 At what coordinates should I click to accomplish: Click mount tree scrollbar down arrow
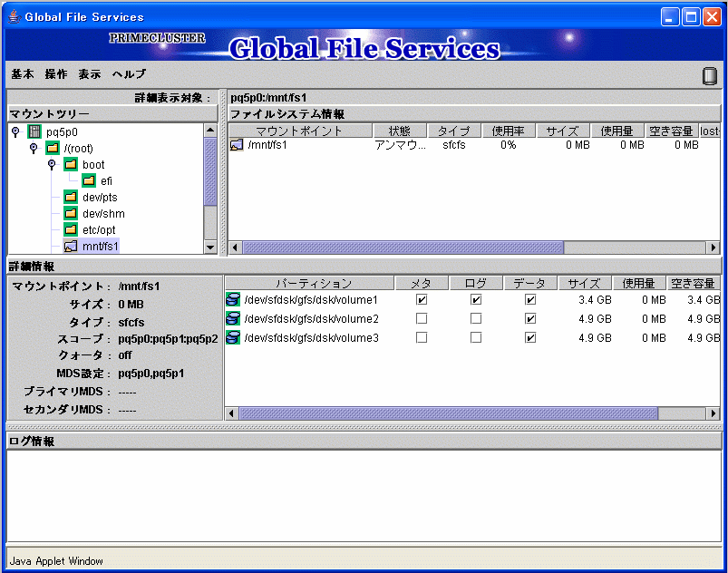pyautogui.click(x=210, y=247)
